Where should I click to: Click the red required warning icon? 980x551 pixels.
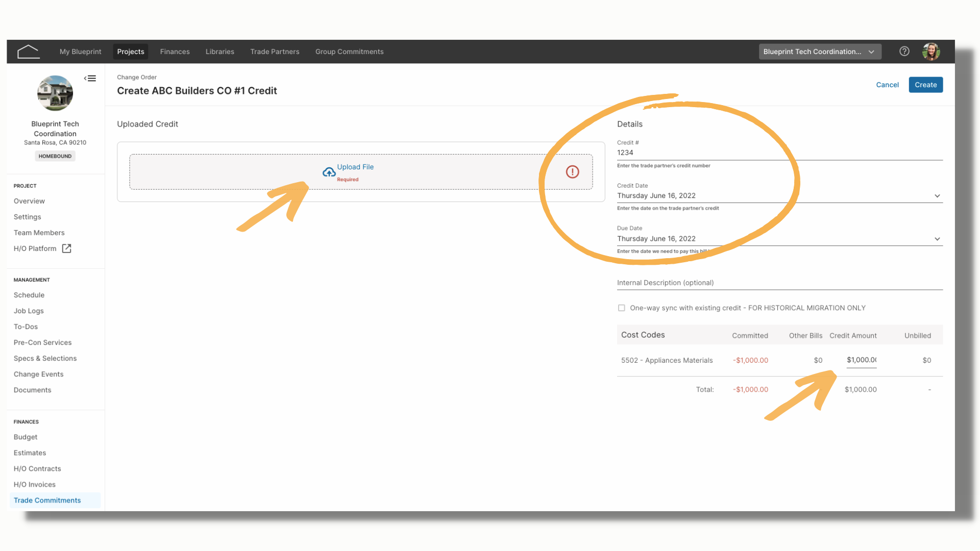click(572, 172)
